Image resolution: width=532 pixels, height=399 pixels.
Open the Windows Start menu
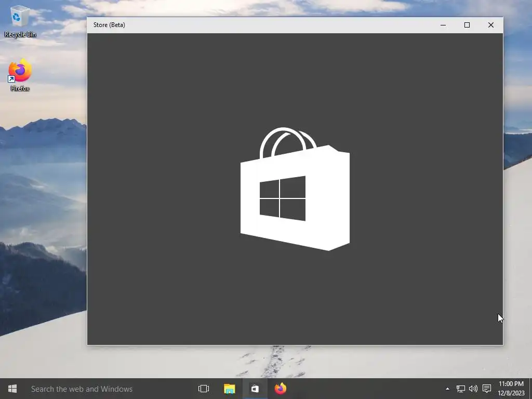pos(12,389)
